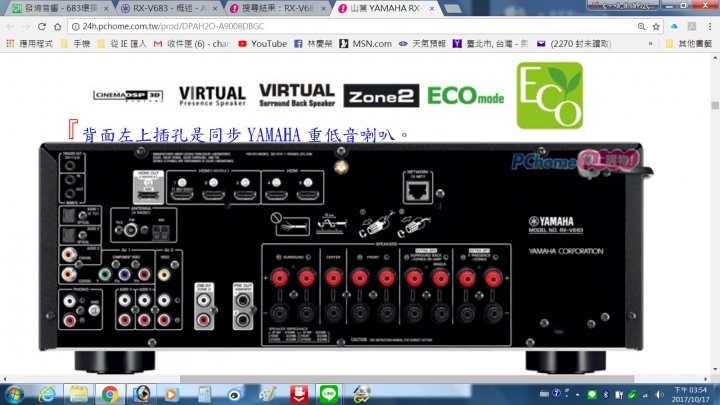Open the 2270 封未讀取 mail bookmark
The image size is (720, 405).
[x=574, y=44]
